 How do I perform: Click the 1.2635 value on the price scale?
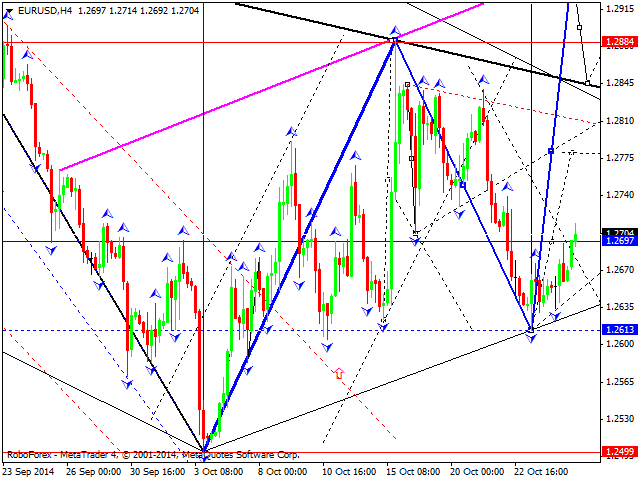pos(620,307)
